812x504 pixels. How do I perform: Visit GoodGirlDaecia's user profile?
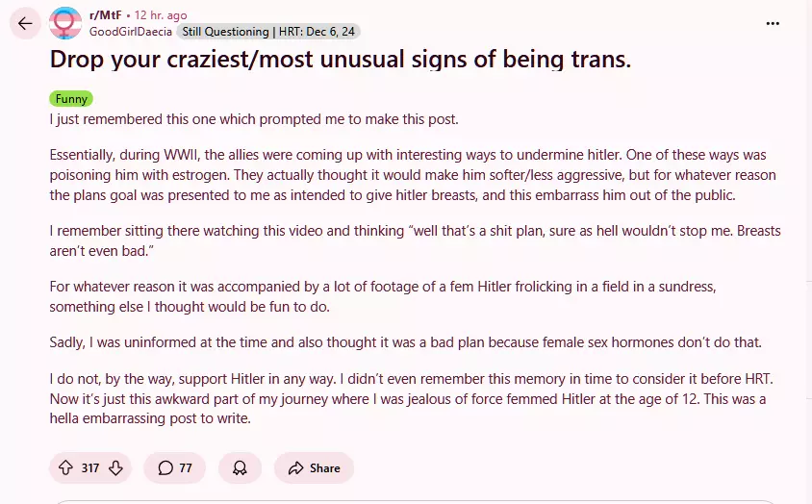point(130,32)
